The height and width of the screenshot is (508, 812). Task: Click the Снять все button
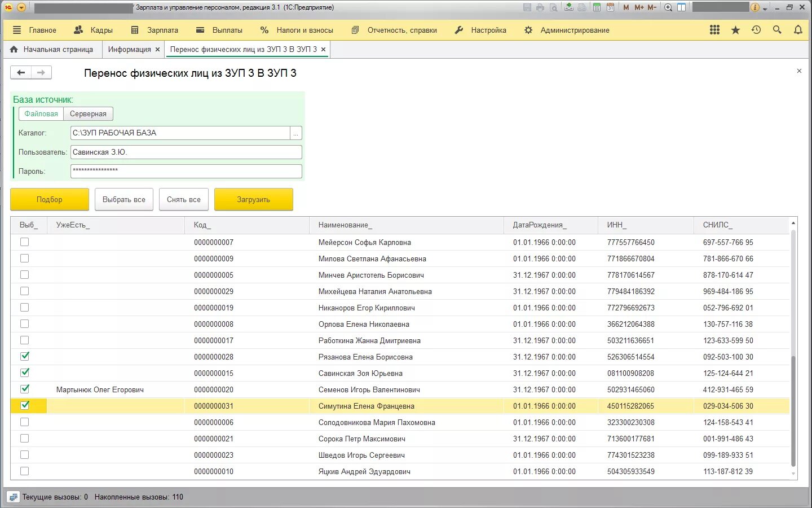(184, 199)
